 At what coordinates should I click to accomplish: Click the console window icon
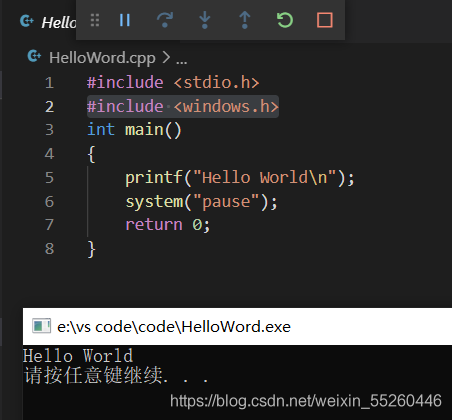click(x=42, y=326)
